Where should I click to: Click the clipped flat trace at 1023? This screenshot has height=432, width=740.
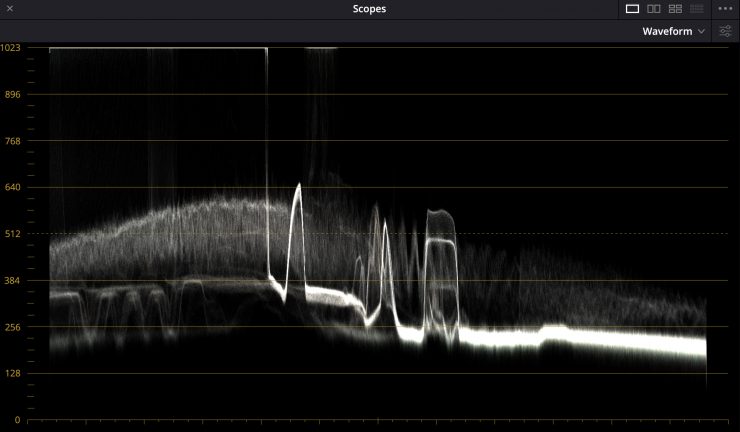[x=158, y=48]
